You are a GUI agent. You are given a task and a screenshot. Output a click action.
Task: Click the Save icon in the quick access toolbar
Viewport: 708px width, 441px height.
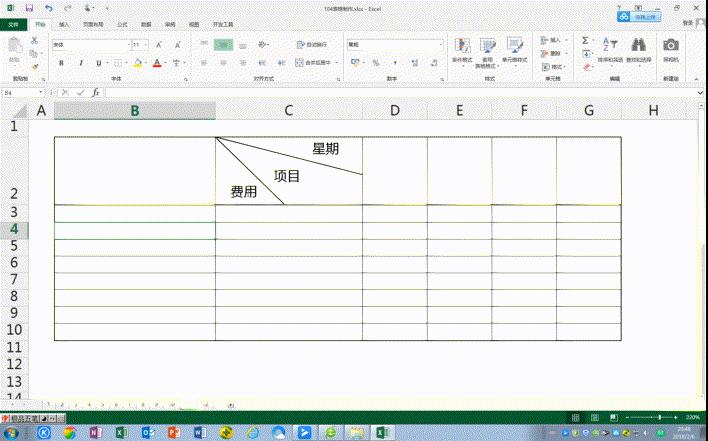[x=29, y=8]
